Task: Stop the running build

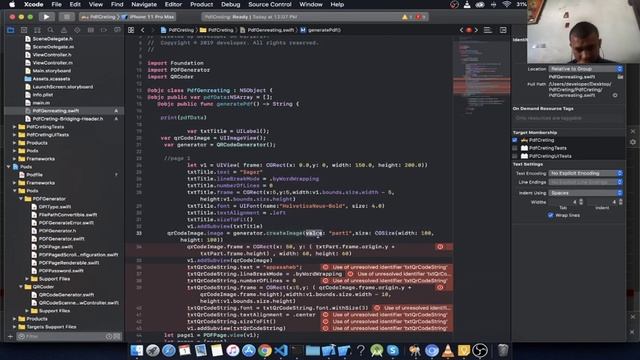Action: tap(66, 17)
